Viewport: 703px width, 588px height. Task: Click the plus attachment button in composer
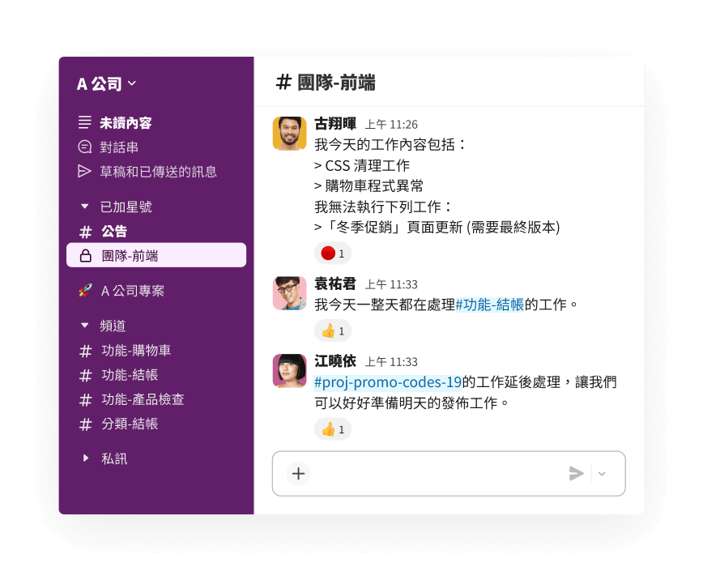(299, 474)
